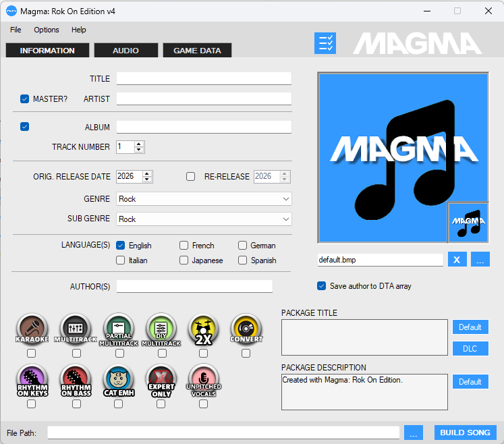Screen dimensions: 504x444
Task: Click the small album art preview thumbnail
Action: [x=468, y=222]
